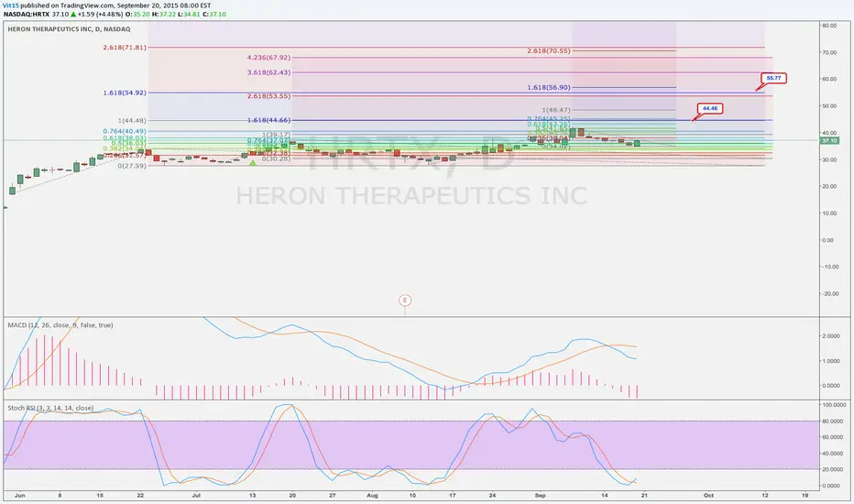Image resolution: width=854 pixels, height=504 pixels.
Task: Click the 80.00 price axis label
Action: pos(829,26)
